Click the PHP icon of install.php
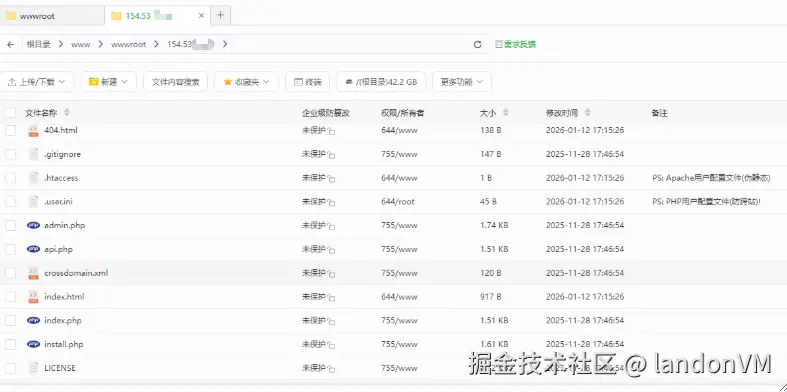Viewport: 787px width, 392px height. click(x=33, y=344)
